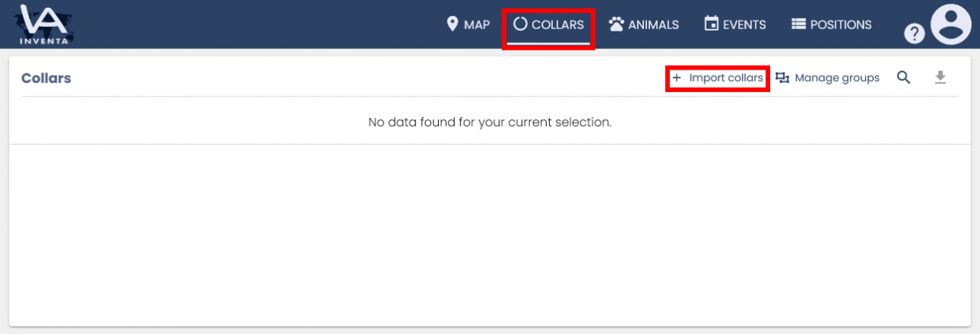Viewport: 980px width, 334px height.
Task: Click the download icon
Action: coord(941,77)
